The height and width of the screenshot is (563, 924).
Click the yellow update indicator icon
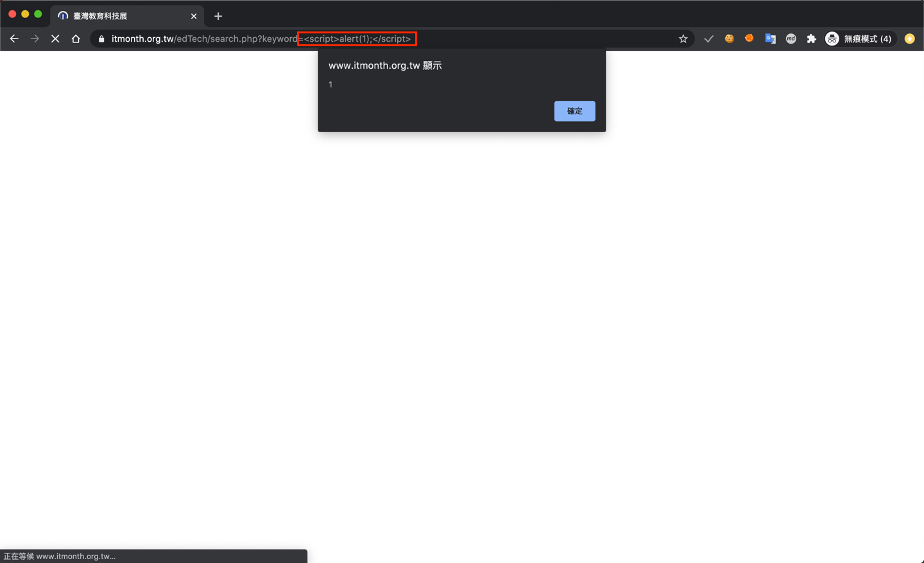tap(910, 39)
